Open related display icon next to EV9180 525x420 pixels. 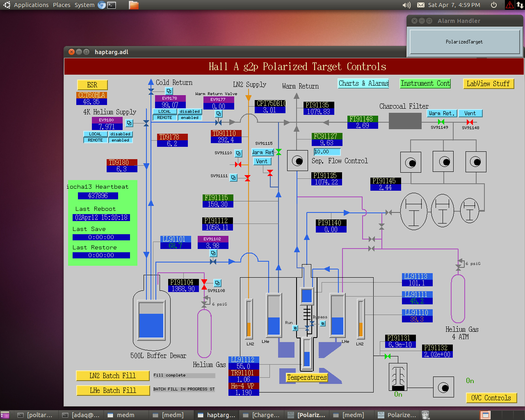129,123
